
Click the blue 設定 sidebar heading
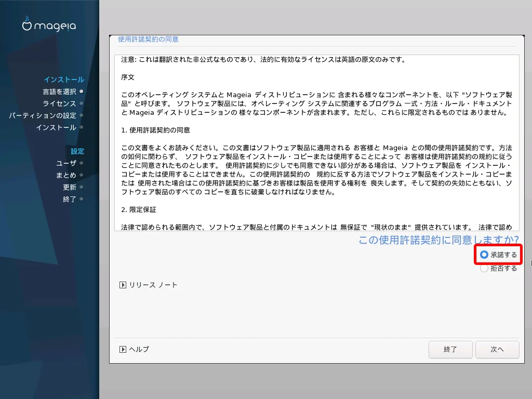pyautogui.click(x=77, y=151)
